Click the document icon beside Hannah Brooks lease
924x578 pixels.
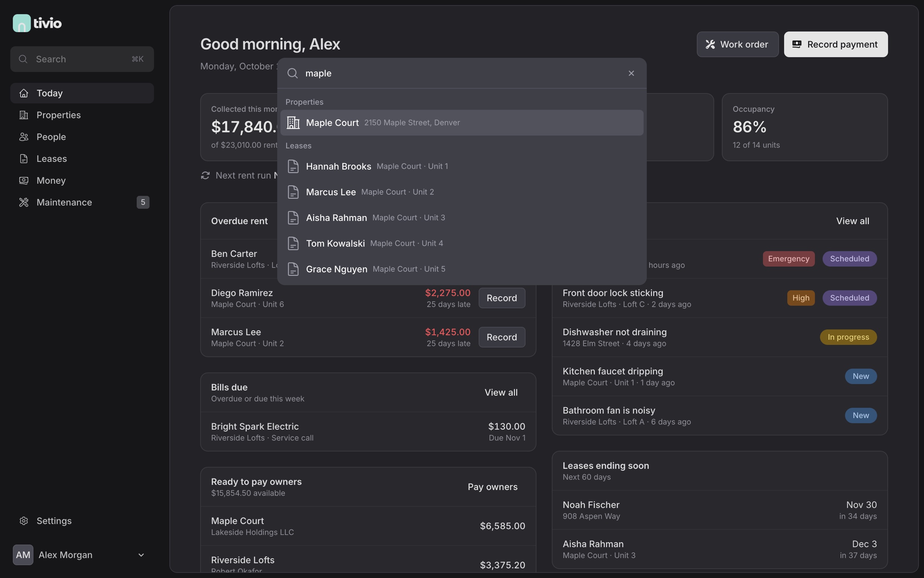(x=293, y=166)
